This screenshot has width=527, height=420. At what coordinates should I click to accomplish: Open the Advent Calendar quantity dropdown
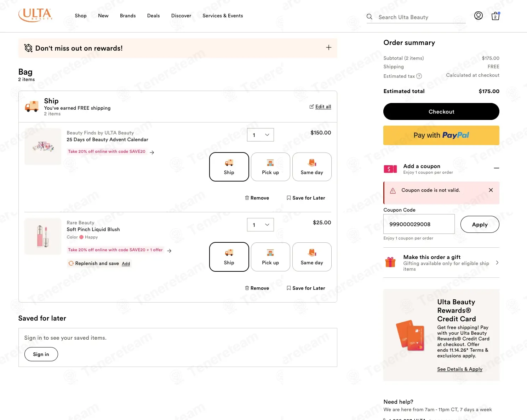(260, 135)
